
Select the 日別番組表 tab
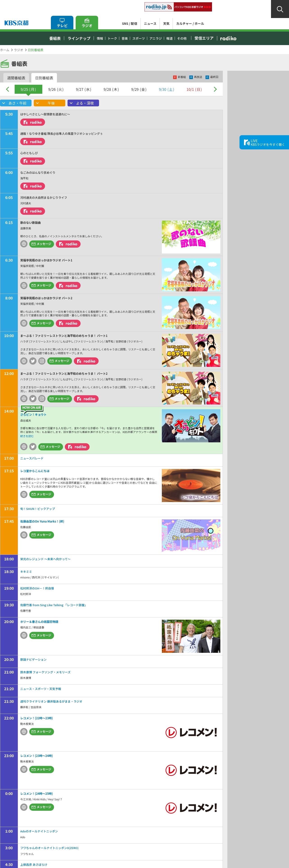pyautogui.click(x=44, y=78)
